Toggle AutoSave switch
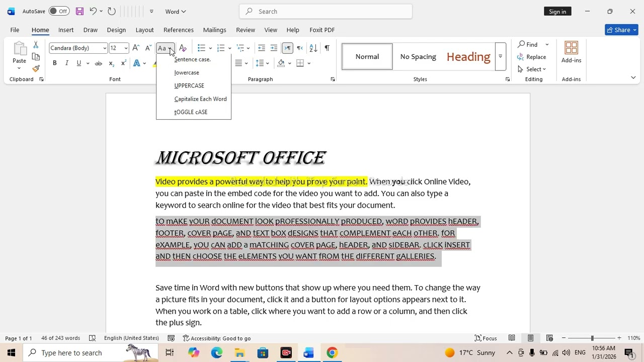Viewport: 644px width, 362px height. click(x=59, y=11)
